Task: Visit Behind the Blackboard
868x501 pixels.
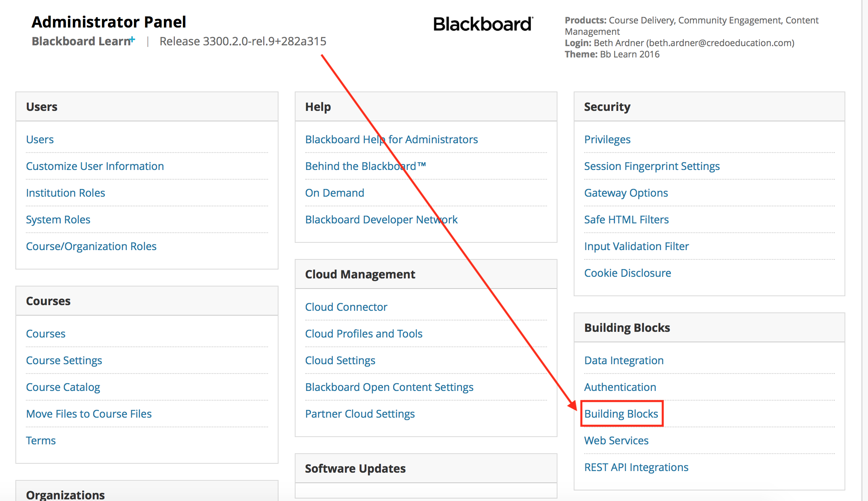Action: click(365, 166)
